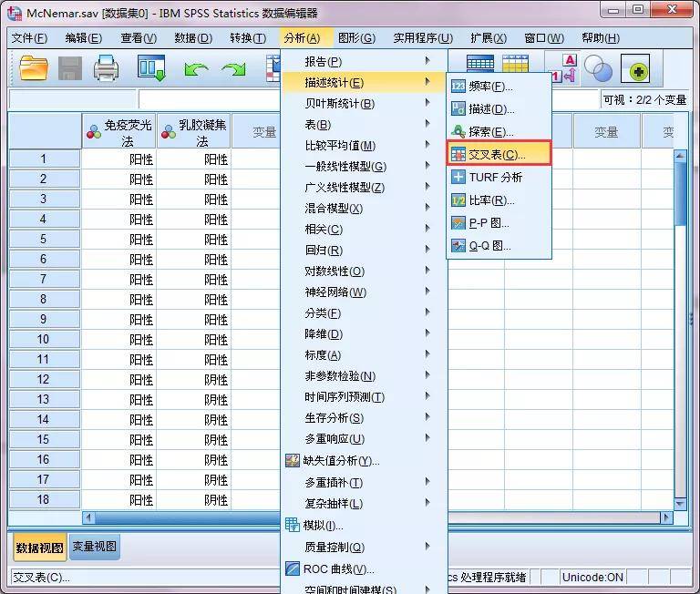Viewport: 700px width, 594px height.
Task: Click the Recall recent dialogs icon
Action: coord(152,68)
